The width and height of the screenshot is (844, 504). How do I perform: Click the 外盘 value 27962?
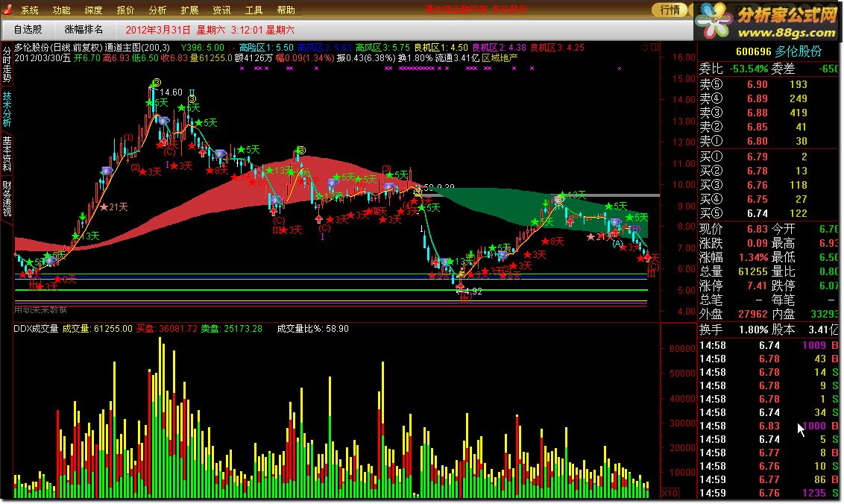[752, 314]
